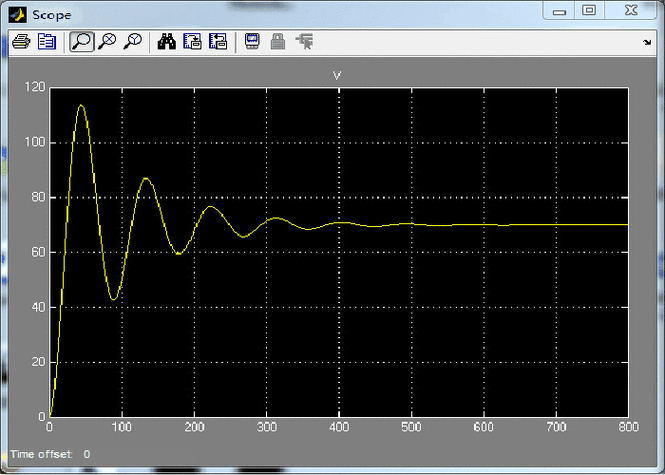Click the x-axis label 500
Image resolution: width=665 pixels, height=475 pixels.
[x=411, y=427]
